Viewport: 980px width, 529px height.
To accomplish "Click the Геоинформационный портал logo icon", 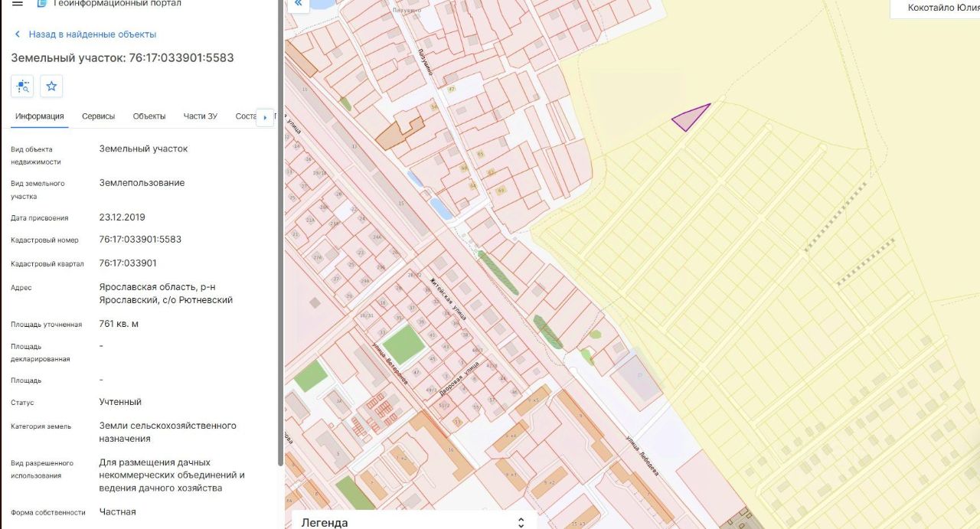I will (41, 4).
